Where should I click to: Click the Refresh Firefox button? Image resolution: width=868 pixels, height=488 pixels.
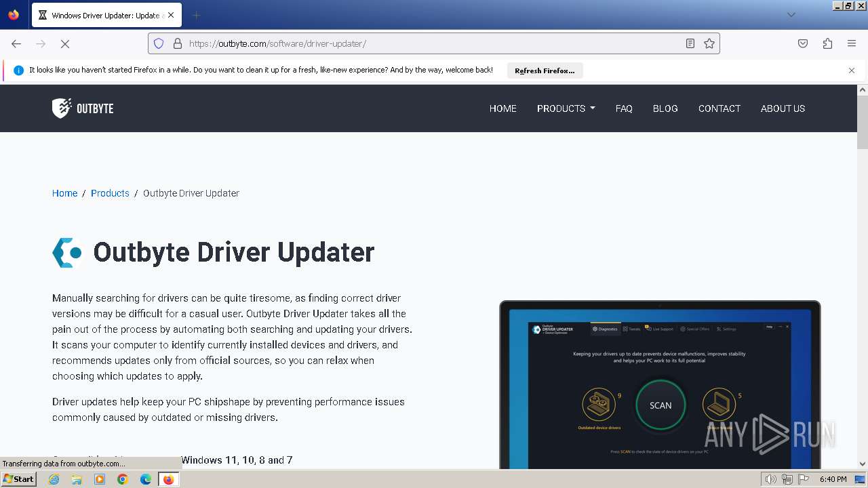pyautogui.click(x=545, y=70)
